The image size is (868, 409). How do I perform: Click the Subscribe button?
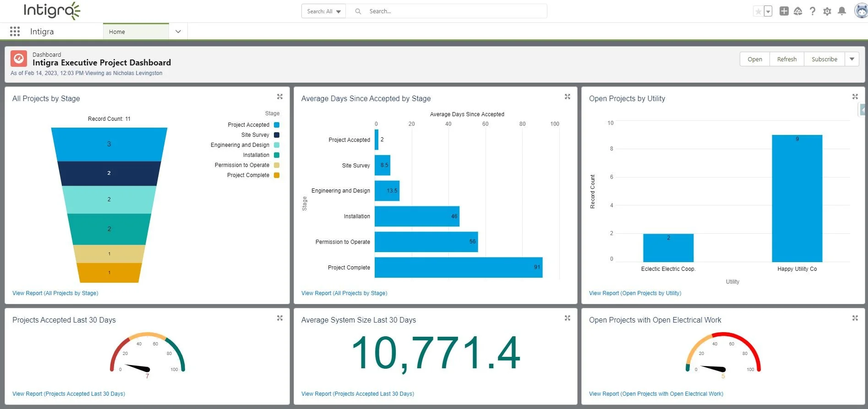point(824,59)
